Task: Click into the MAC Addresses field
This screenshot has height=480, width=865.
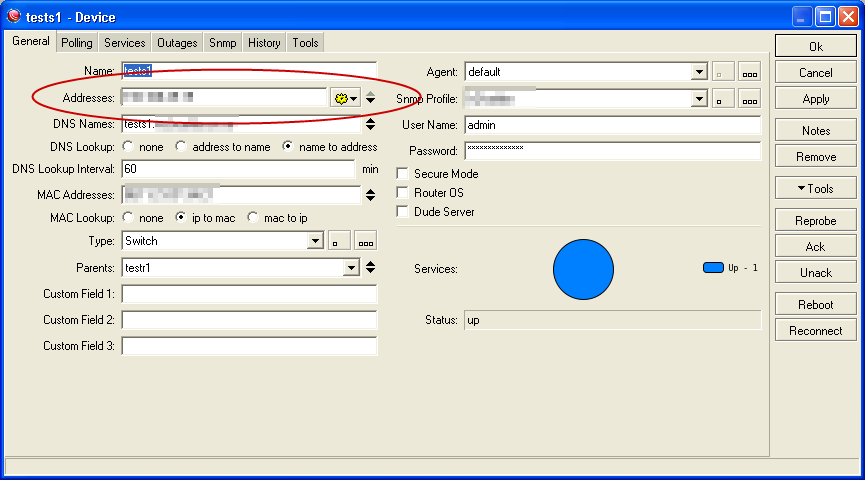Action: [241, 195]
